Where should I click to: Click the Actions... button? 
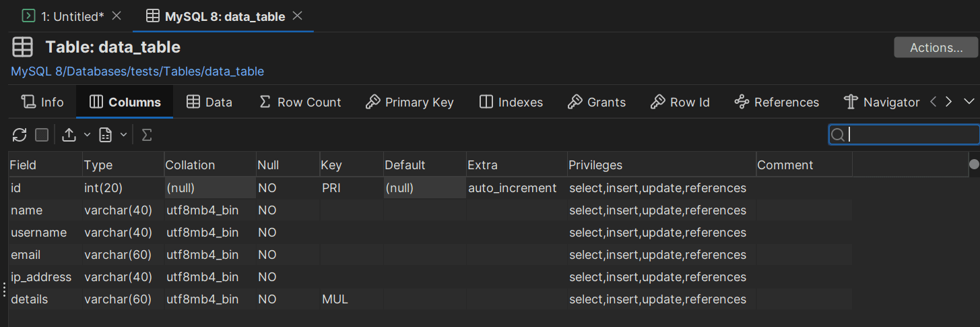[x=936, y=47]
